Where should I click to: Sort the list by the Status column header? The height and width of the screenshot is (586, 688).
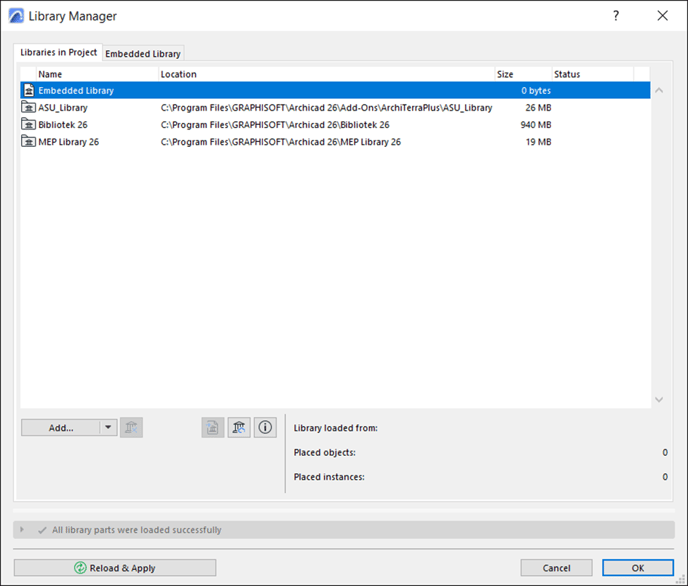592,74
